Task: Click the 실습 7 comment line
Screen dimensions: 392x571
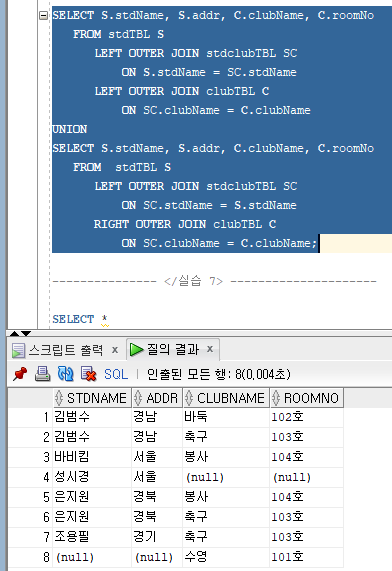Action: 214,281
